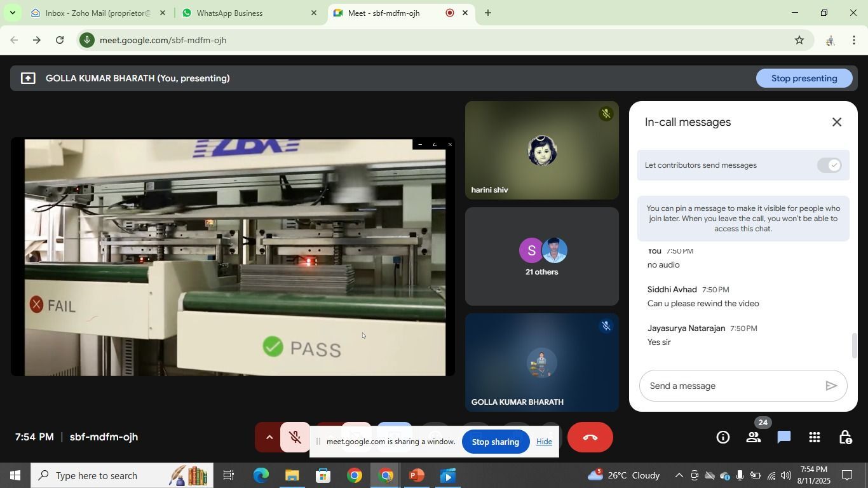Image resolution: width=868 pixels, height=488 pixels.
Task: Toggle Let contributors send messages switch
Action: pos(829,165)
